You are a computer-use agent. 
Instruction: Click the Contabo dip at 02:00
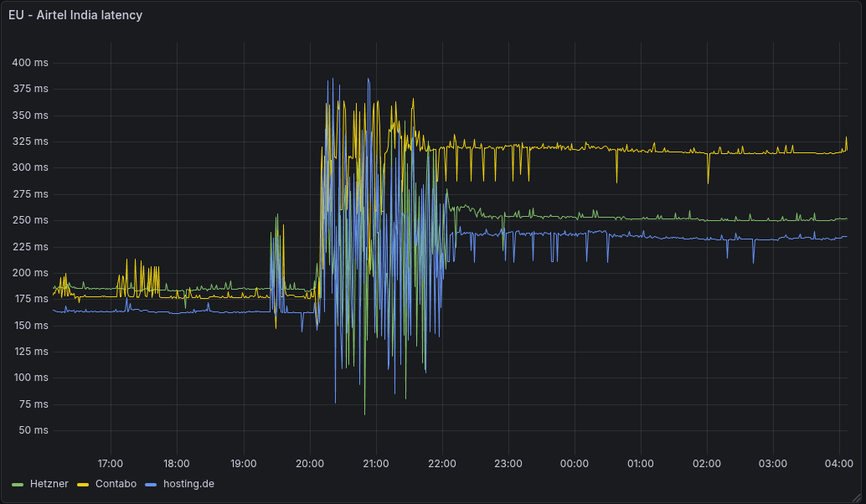coord(709,181)
